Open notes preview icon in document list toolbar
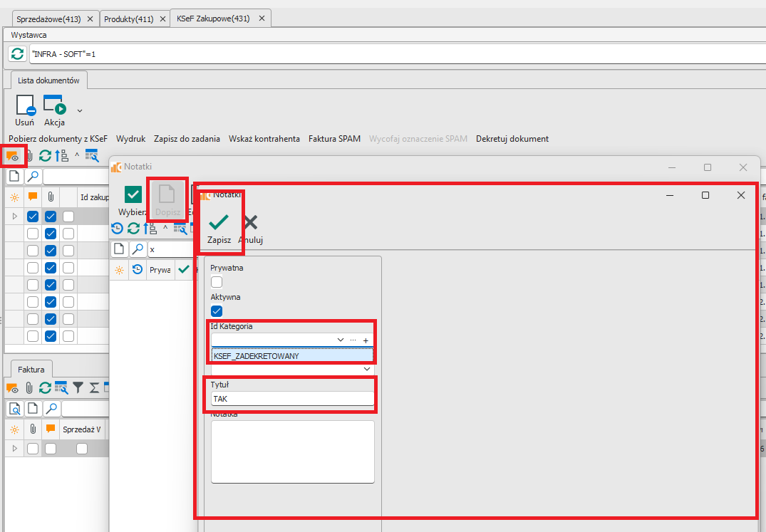The image size is (766, 532). (12, 156)
